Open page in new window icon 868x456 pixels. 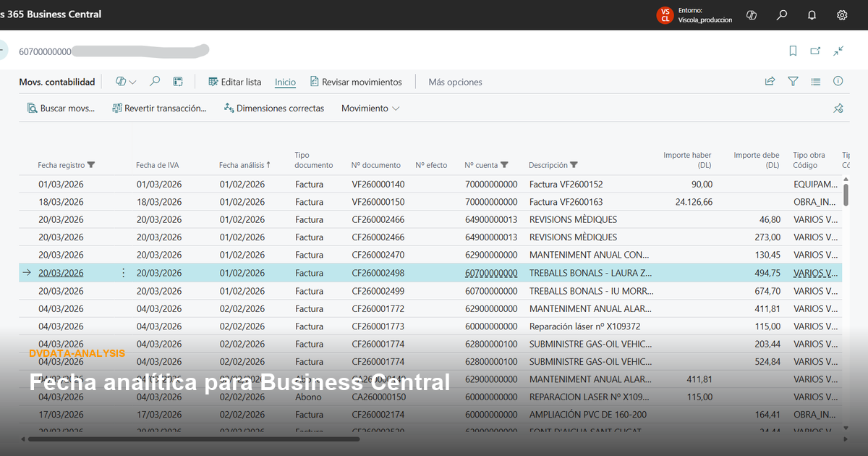[x=815, y=51]
